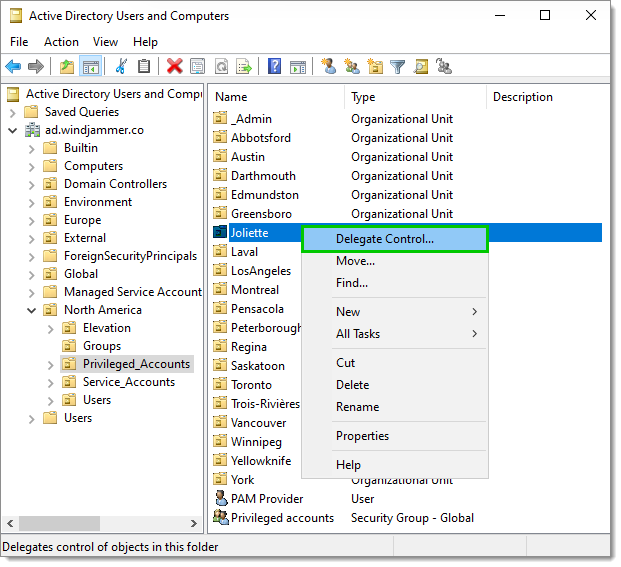The height and width of the screenshot is (567, 621).
Task: Toggle Show/Hide Console Tree icon
Action: point(91,66)
